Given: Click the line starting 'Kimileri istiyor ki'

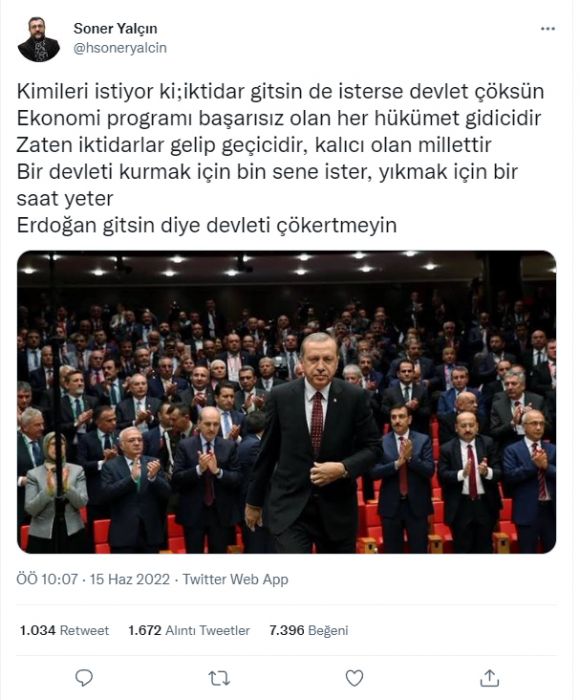Looking at the screenshot, I should 280,92.
